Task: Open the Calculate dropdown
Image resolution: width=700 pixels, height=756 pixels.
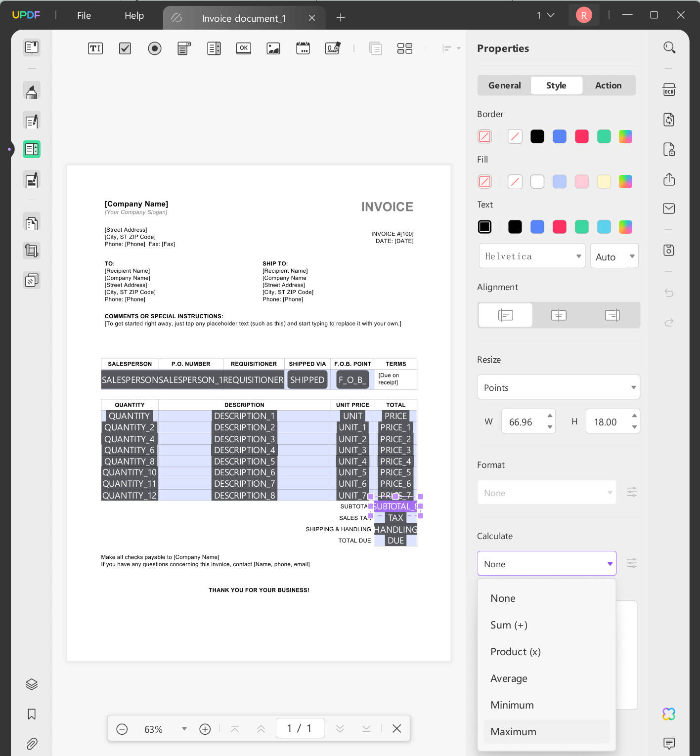Action: [x=546, y=563]
